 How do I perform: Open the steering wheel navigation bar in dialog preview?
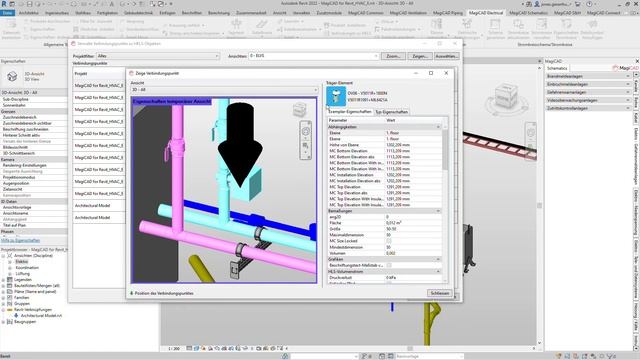305,131
